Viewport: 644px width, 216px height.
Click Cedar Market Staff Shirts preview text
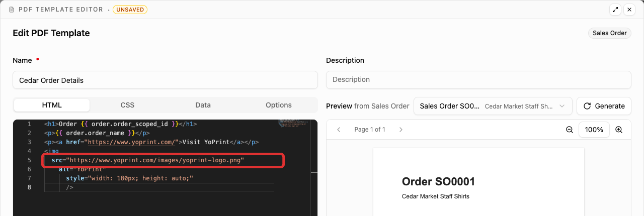pyautogui.click(x=436, y=196)
